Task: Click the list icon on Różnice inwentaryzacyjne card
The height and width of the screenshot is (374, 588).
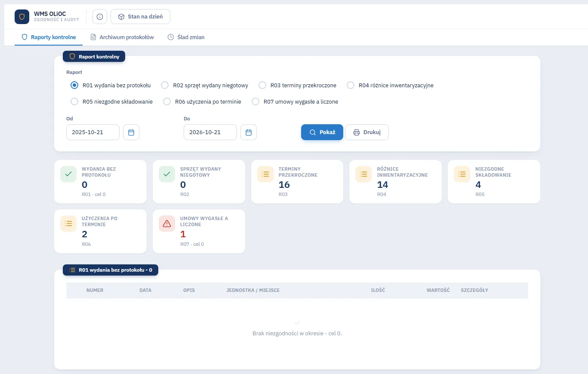Action: 363,174
